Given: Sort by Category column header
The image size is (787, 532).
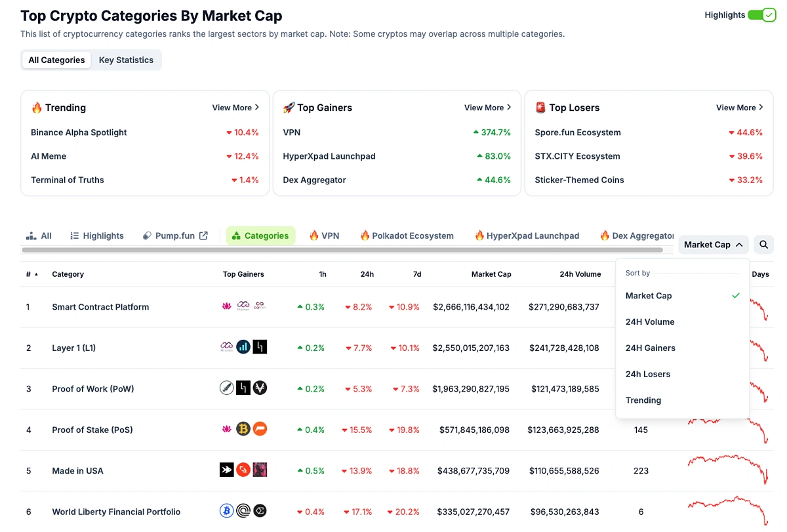Looking at the screenshot, I should click(x=68, y=274).
